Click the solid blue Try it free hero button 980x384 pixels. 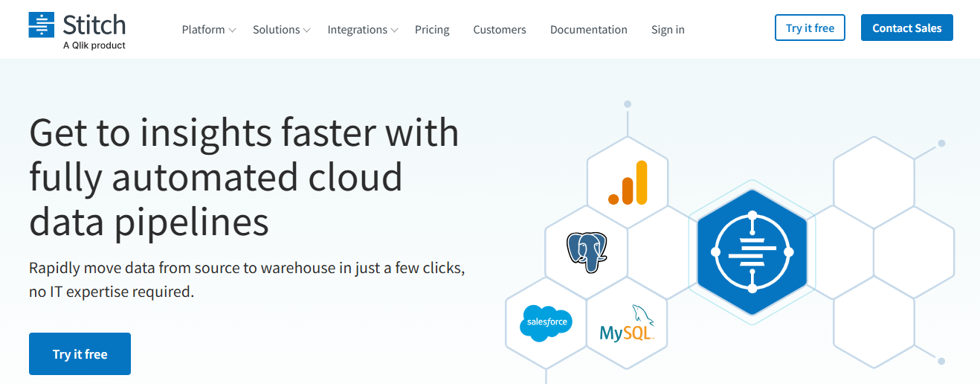tap(80, 353)
